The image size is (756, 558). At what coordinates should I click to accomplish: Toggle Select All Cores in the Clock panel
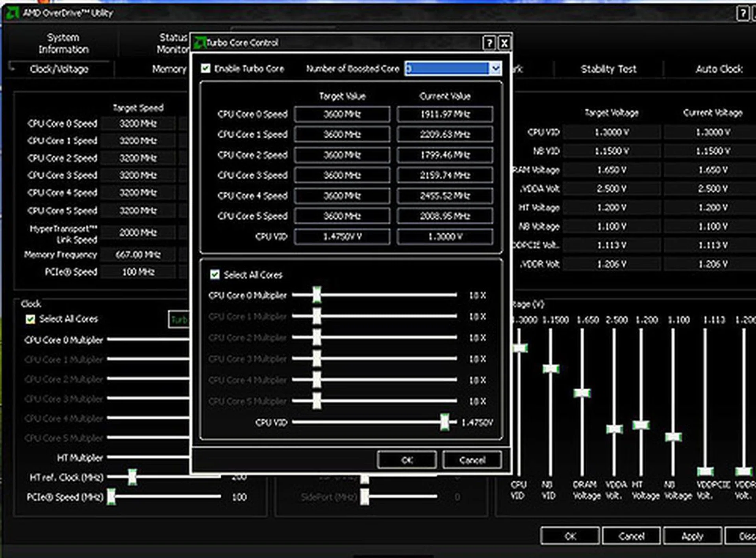30,319
